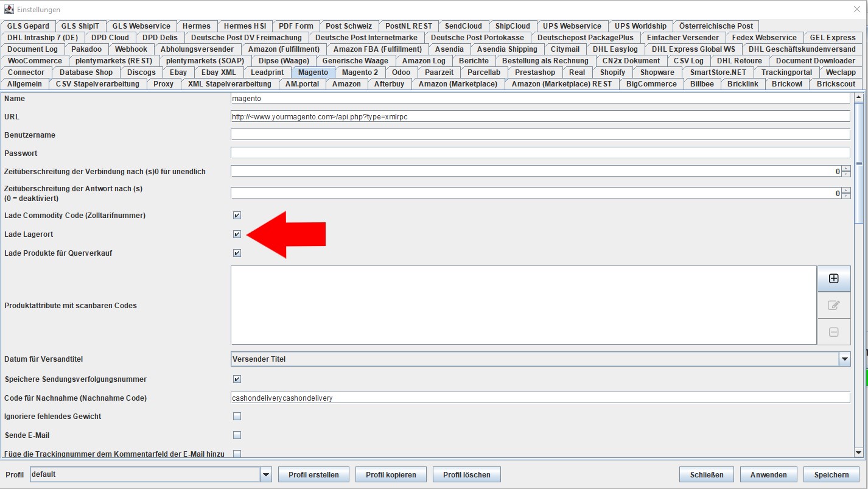Click the Name input field
Screen dimensions: 868x489
540,98
